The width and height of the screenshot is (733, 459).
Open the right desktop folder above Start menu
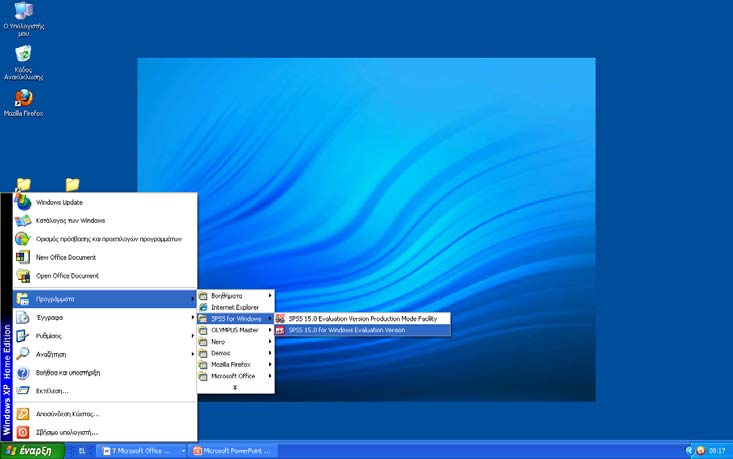tap(72, 184)
